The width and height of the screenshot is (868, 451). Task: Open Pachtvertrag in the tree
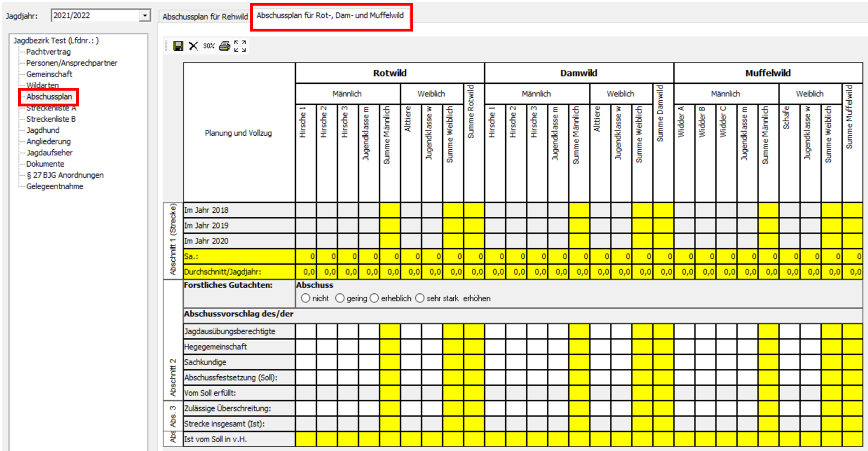(48, 52)
